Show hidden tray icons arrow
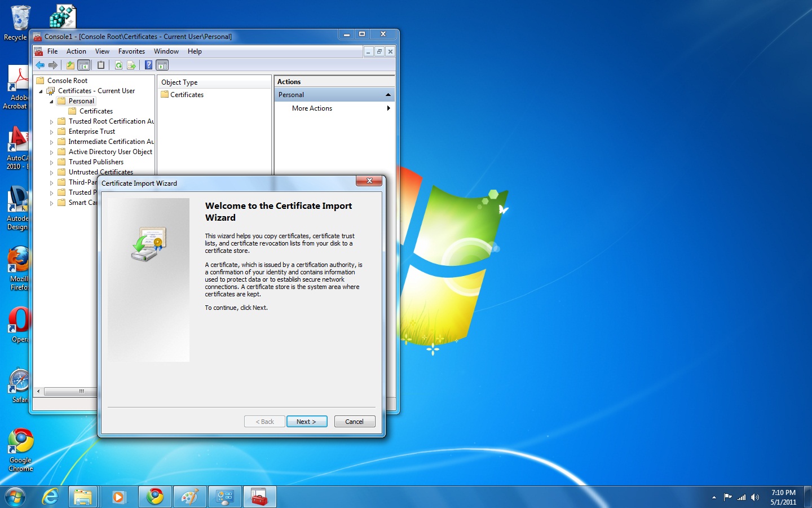 (714, 497)
